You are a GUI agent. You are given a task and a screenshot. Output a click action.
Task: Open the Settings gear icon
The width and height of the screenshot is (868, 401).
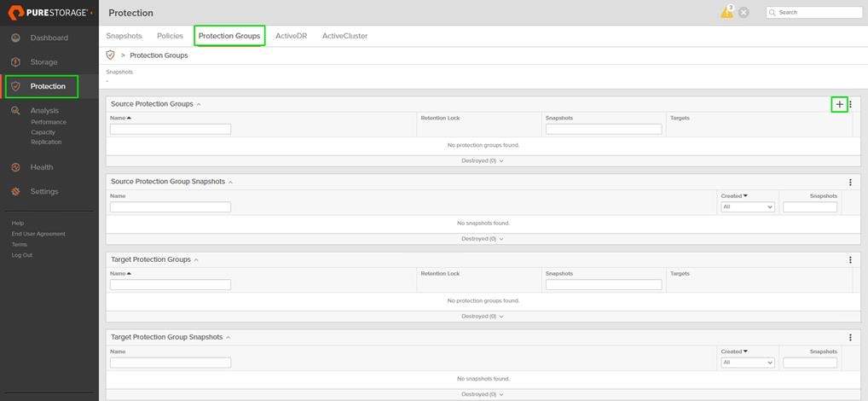(15, 192)
